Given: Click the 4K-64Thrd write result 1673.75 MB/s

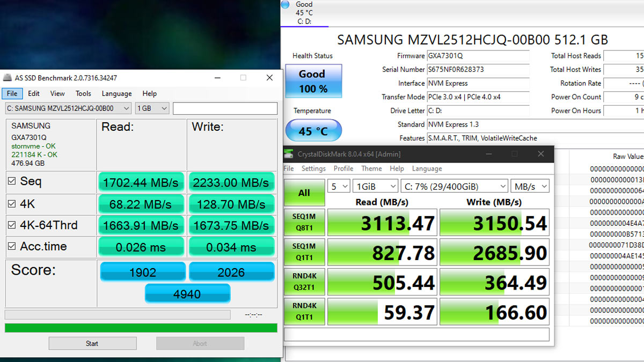Looking at the screenshot, I should (231, 225).
